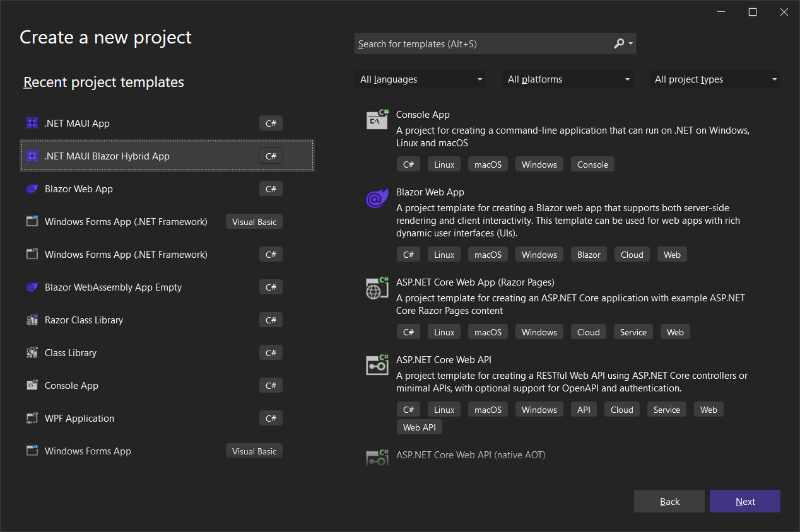Click the ASP.NET Core Web API icon

tap(377, 365)
